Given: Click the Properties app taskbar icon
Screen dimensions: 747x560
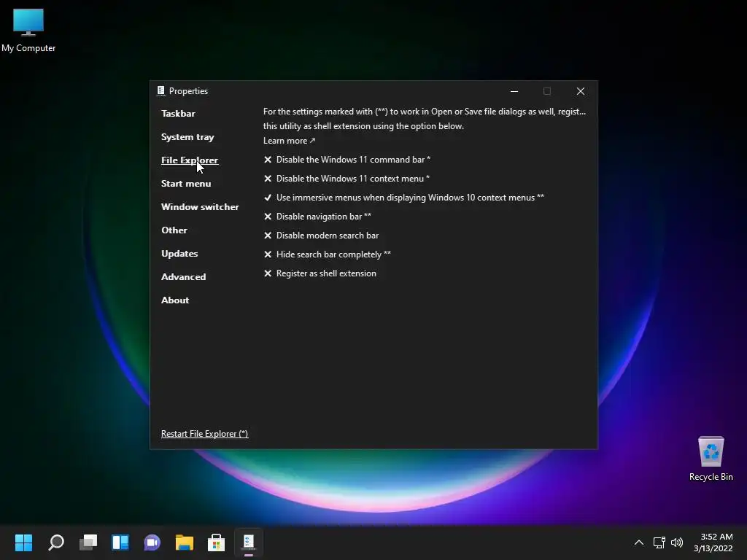Looking at the screenshot, I should 248,542.
